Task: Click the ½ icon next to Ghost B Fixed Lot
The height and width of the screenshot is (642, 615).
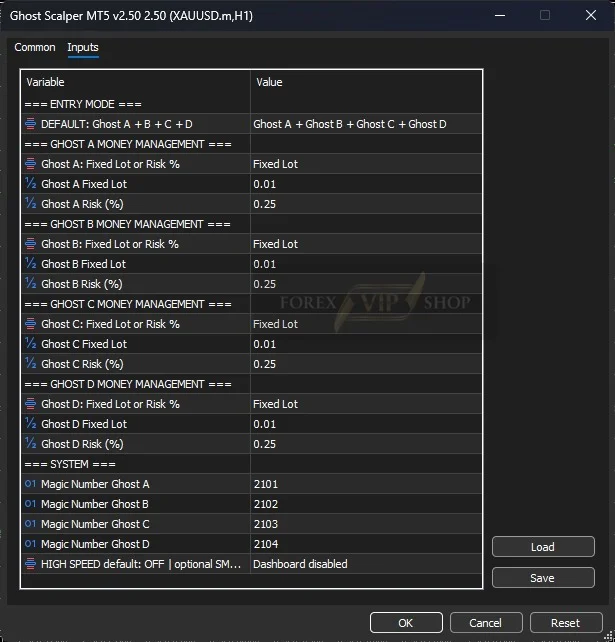Action: pyautogui.click(x=30, y=264)
